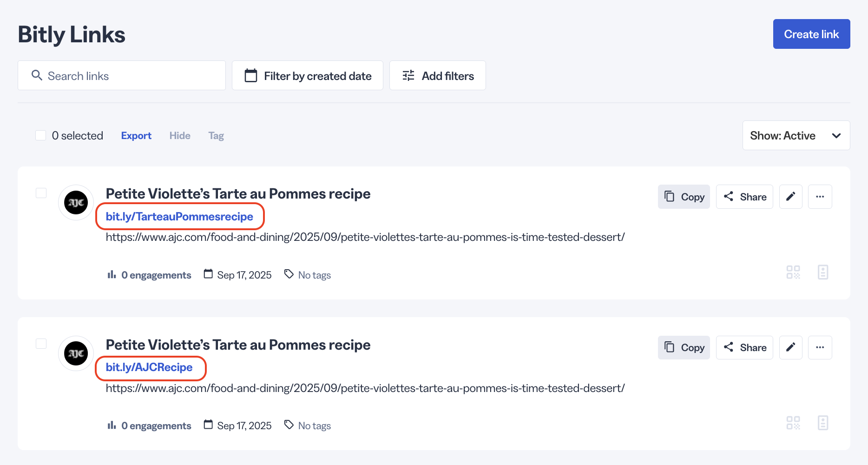The image size is (868, 465).
Task: Open the landing page icon on first link
Action: (x=823, y=272)
